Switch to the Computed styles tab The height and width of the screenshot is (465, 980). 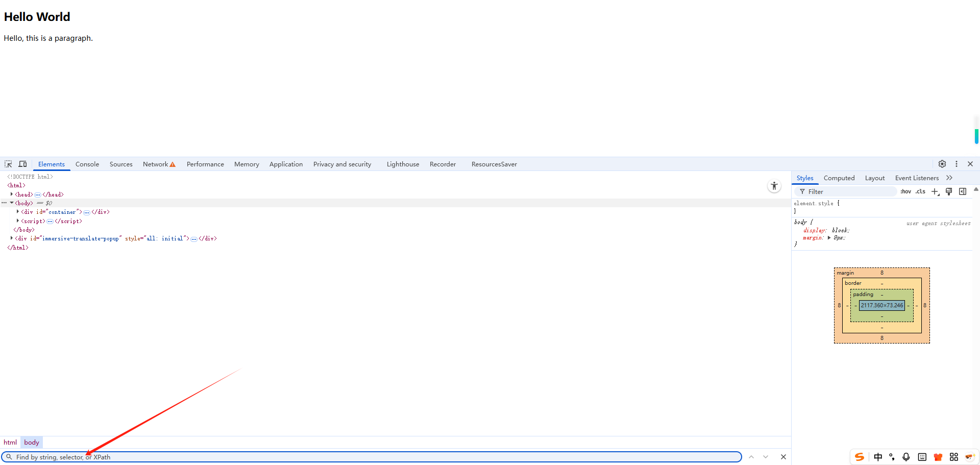tap(839, 178)
